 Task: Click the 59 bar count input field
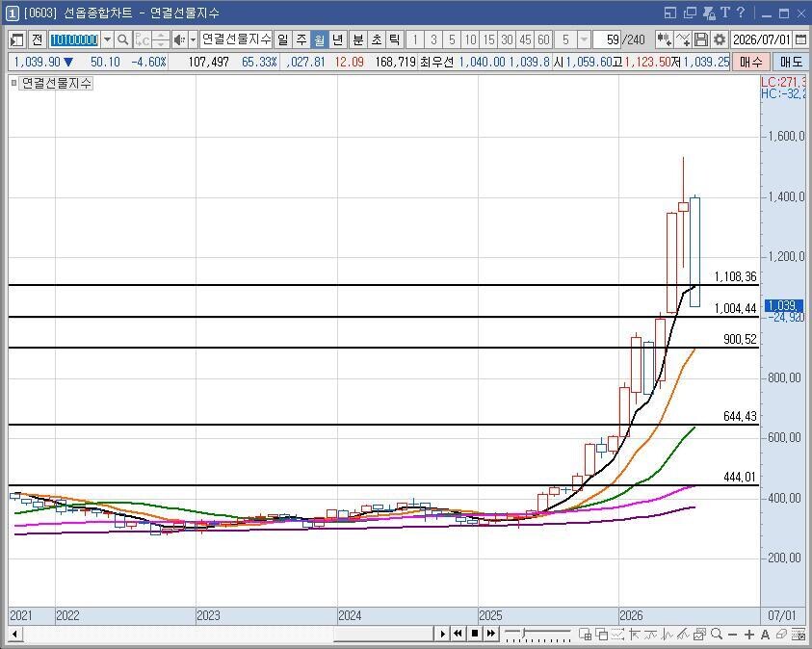tap(607, 39)
